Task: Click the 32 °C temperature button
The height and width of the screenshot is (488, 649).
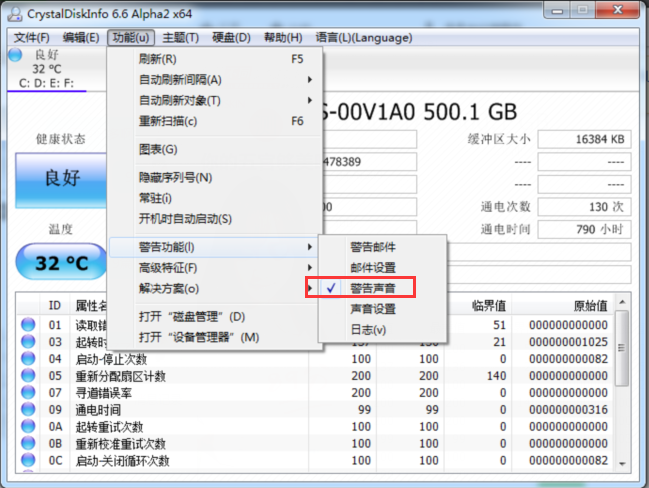Action: (x=61, y=262)
